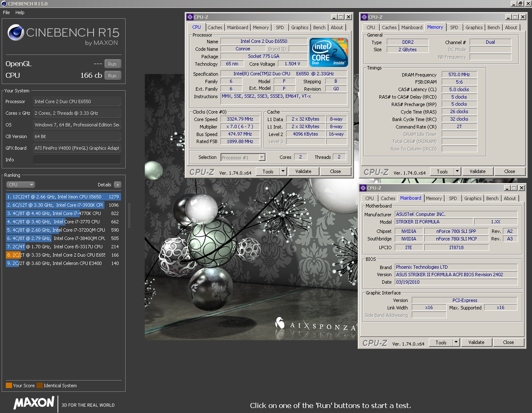This screenshot has height=413, width=532.
Task: Select ranking row Intel Core i7-3930K
Action: (63, 205)
